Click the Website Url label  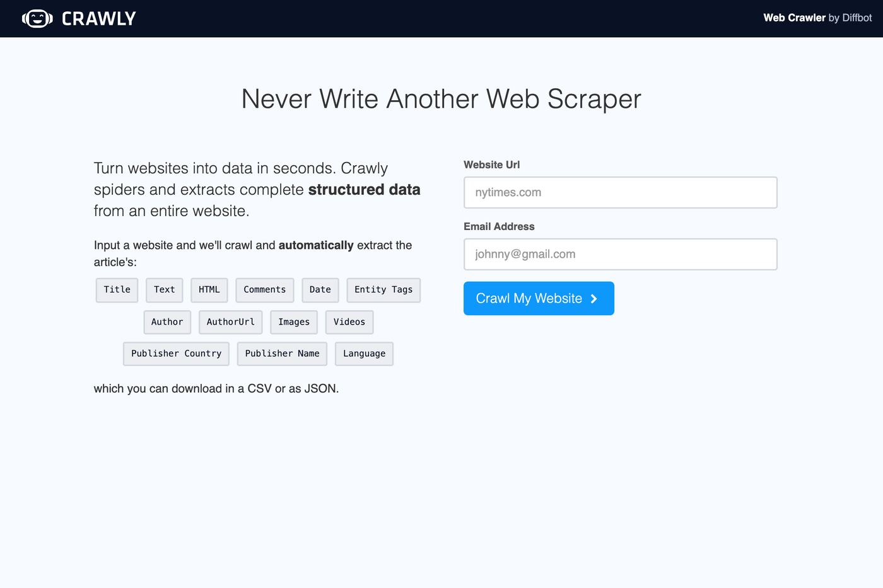(x=492, y=164)
